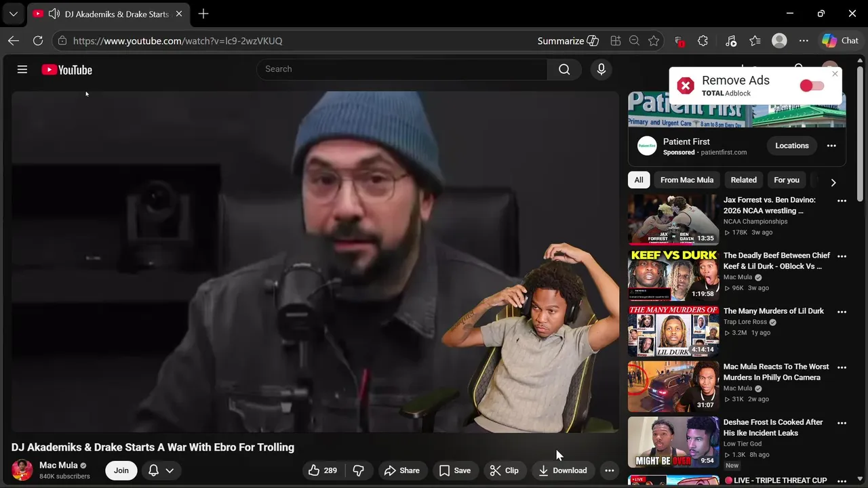Start voice search with microphone icon

coord(601,69)
